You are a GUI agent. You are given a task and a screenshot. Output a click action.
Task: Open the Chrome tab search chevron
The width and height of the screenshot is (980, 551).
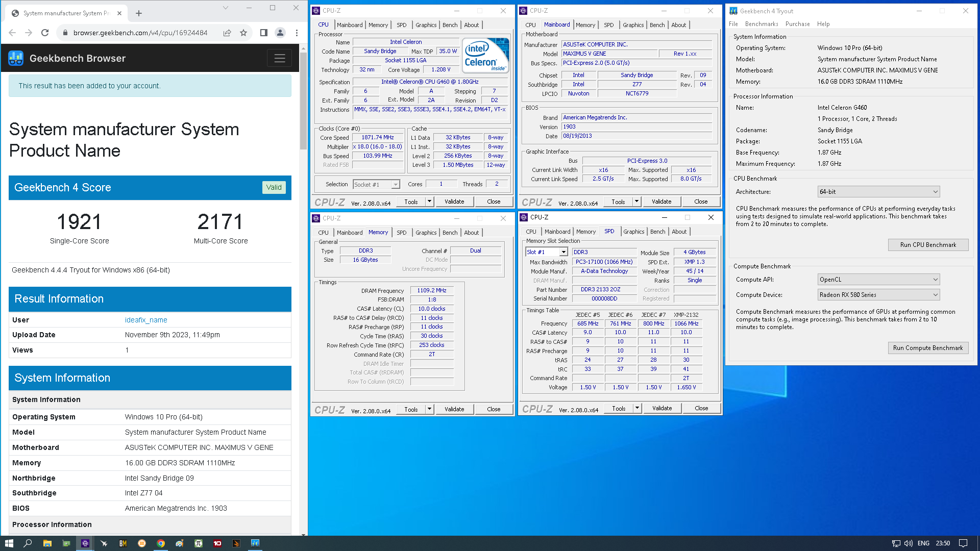point(225,8)
